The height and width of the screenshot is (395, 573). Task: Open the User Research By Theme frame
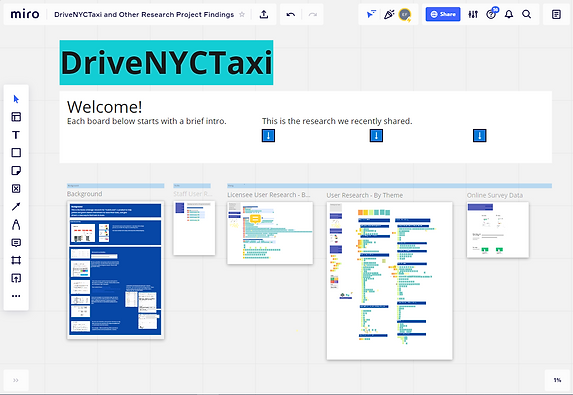(x=390, y=281)
